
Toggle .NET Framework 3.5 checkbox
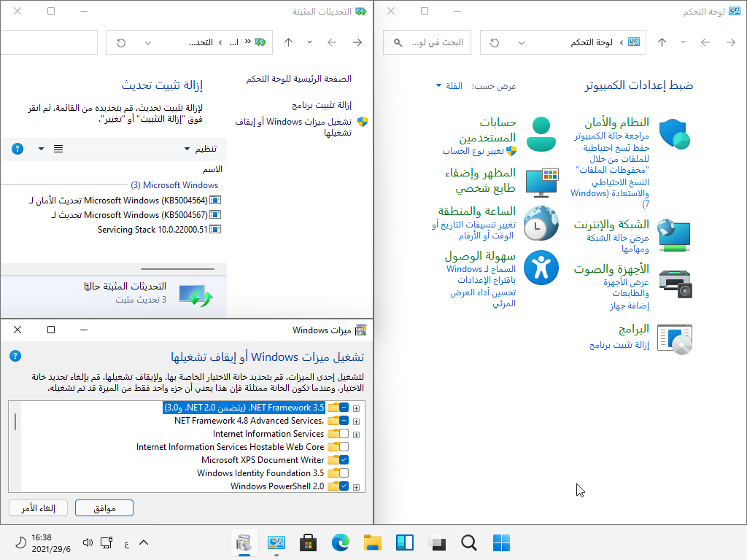pyautogui.click(x=344, y=408)
